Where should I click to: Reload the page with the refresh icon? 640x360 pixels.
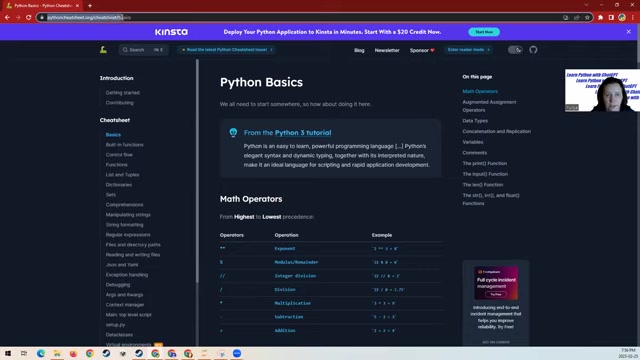pyautogui.click(x=29, y=18)
